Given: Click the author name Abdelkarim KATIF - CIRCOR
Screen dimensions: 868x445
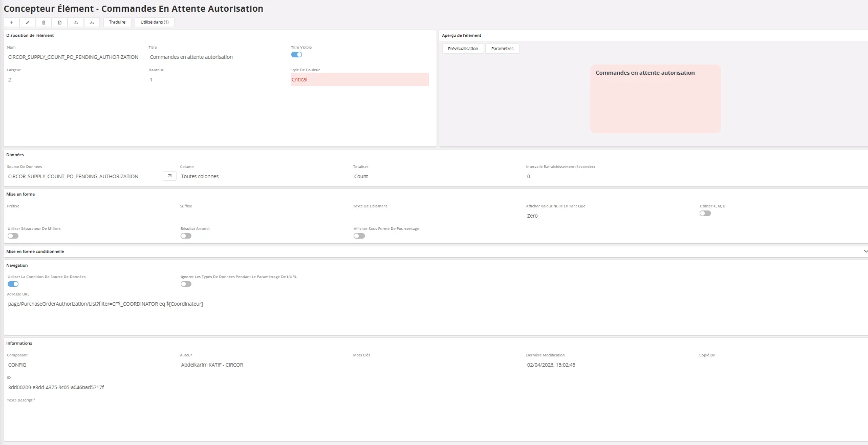Looking at the screenshot, I should 212,365.
